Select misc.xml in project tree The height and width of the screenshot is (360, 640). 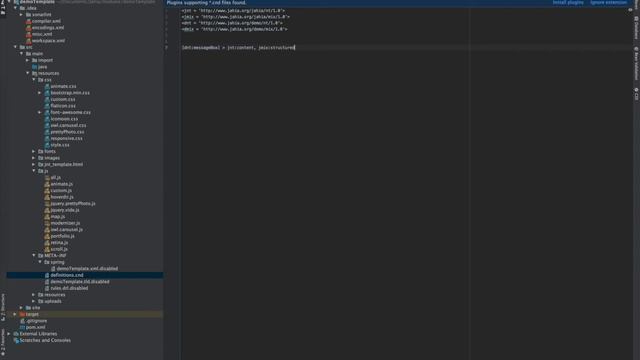tap(42, 34)
